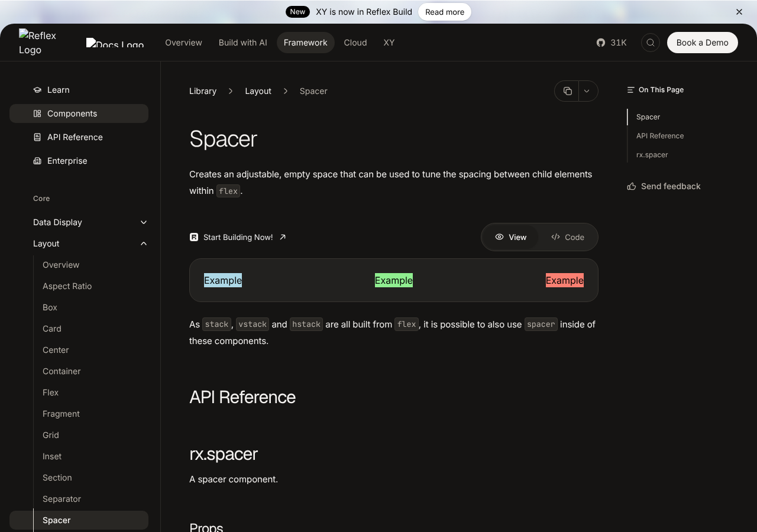The image size is (757, 532).
Task: Open the GitHub 31K stars link
Action: 612,43
